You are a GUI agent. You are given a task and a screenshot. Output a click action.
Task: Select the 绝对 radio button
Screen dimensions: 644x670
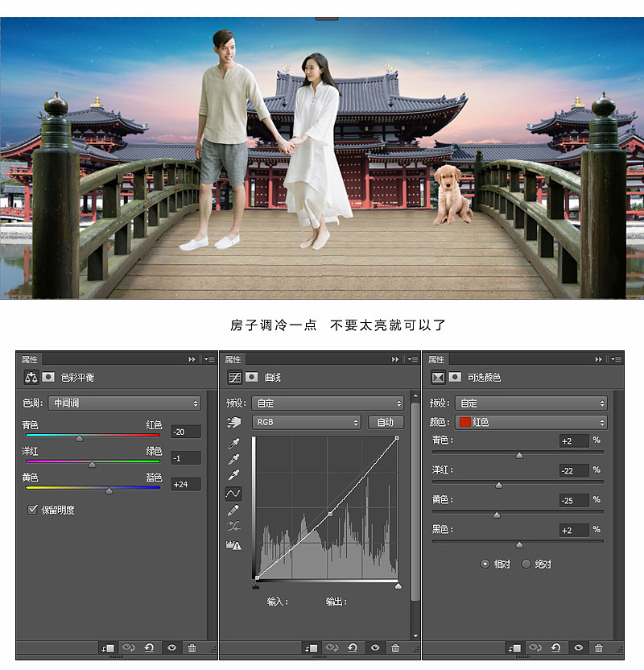526,564
